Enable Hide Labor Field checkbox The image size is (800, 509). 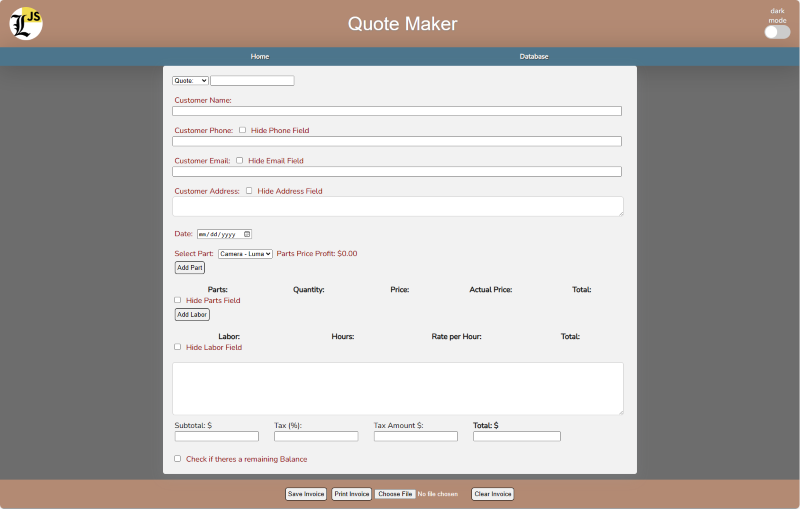(x=178, y=347)
